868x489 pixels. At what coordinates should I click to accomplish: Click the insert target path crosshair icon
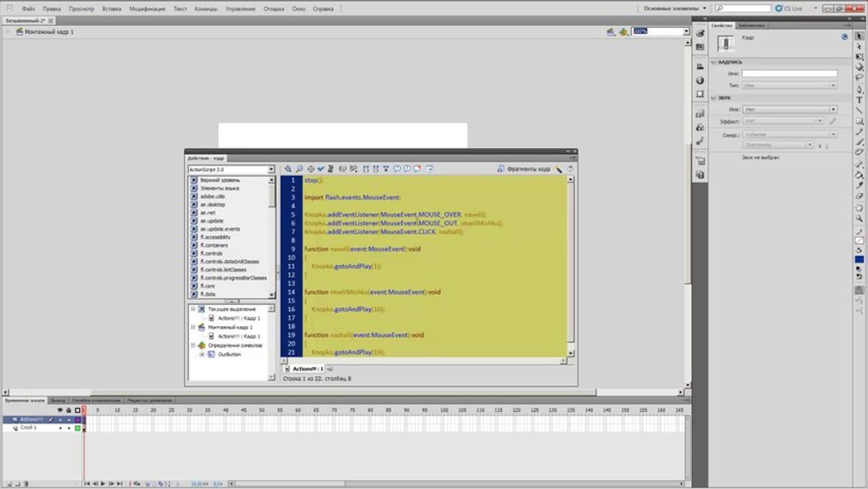click(x=311, y=168)
